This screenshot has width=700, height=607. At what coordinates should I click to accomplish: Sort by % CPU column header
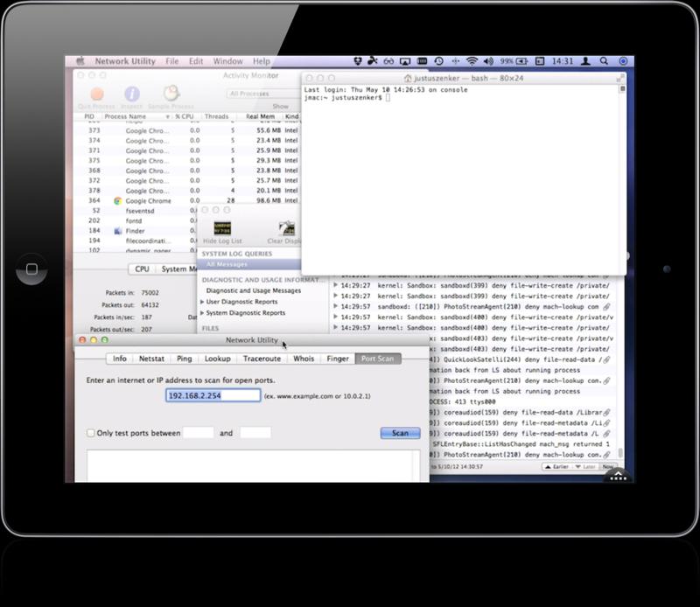(x=185, y=117)
